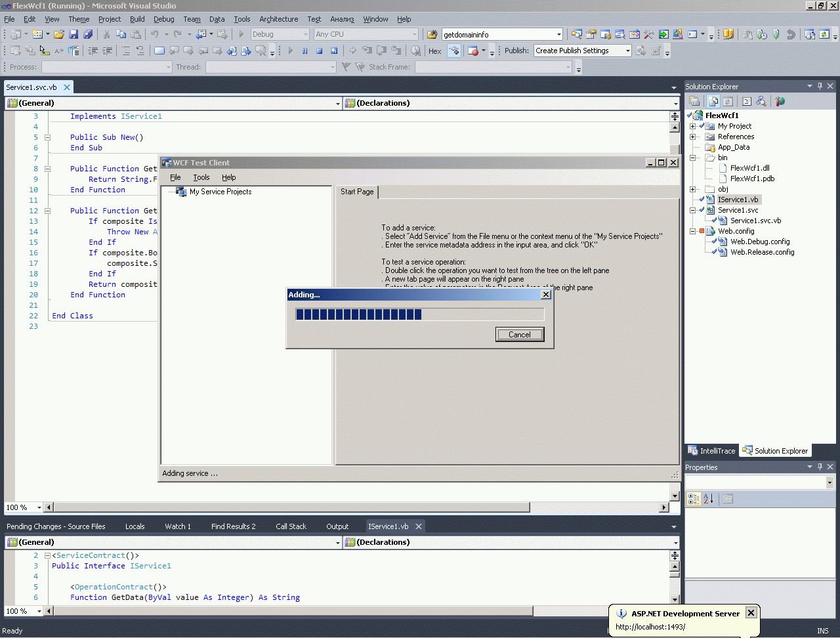
Task: Toggle auto-hide pin on Solution Explorer
Action: [x=820, y=86]
